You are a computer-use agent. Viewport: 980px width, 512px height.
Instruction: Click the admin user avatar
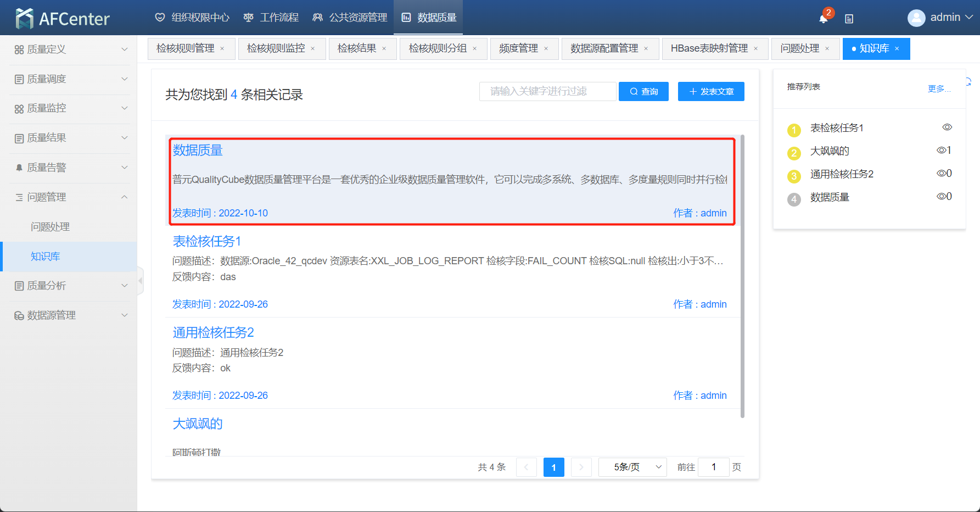(916, 18)
